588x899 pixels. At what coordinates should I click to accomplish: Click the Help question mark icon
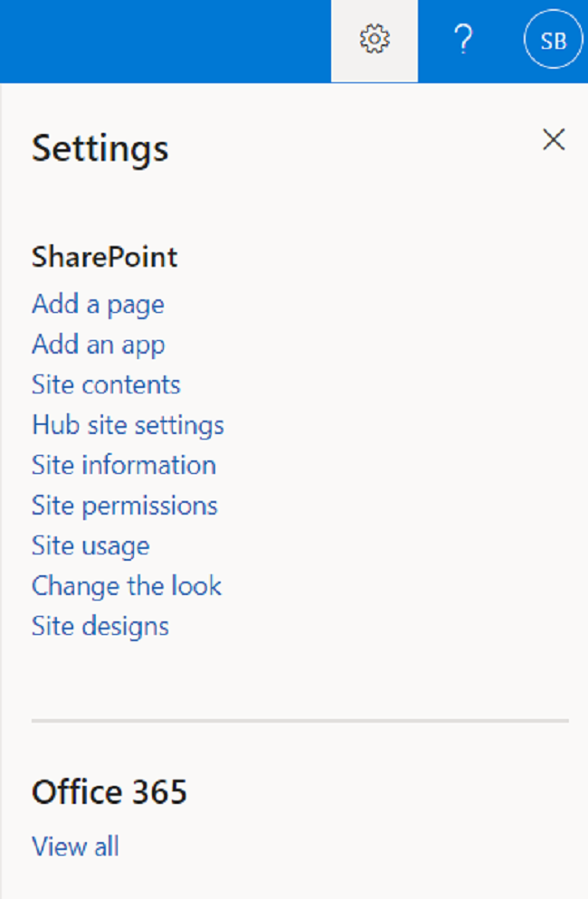[463, 39]
